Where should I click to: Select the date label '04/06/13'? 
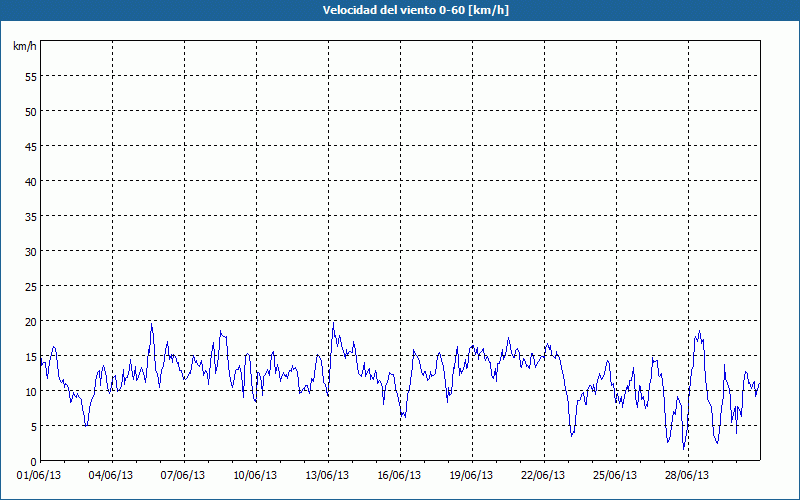[x=111, y=475]
